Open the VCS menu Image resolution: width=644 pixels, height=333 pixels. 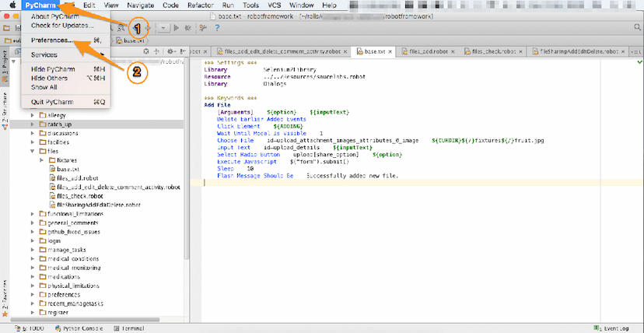tap(275, 5)
